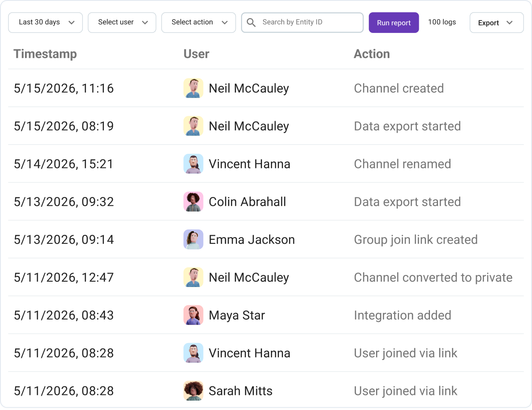Open Maya Star's avatar picture
The width and height of the screenshot is (532, 410).
click(x=193, y=316)
